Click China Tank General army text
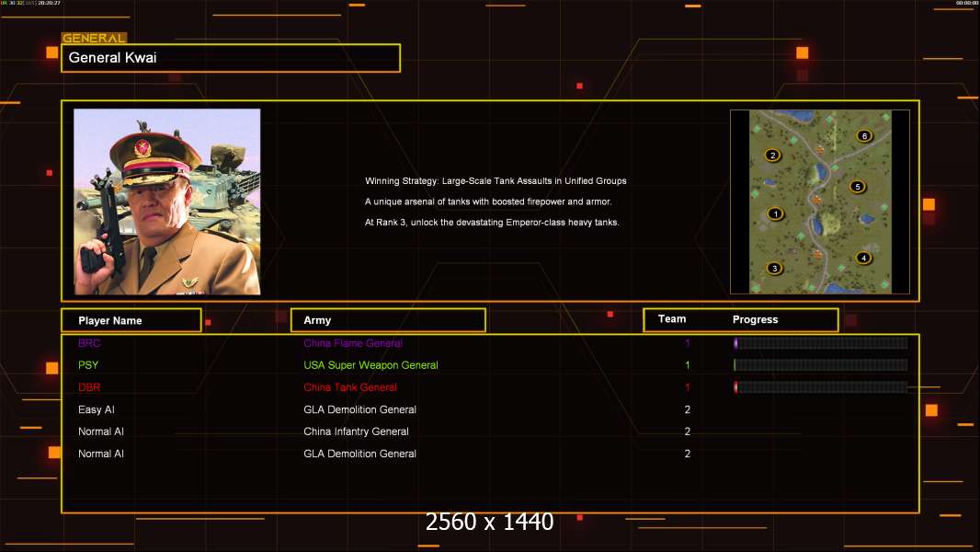Screen dimensions: 980x552 click(x=350, y=387)
